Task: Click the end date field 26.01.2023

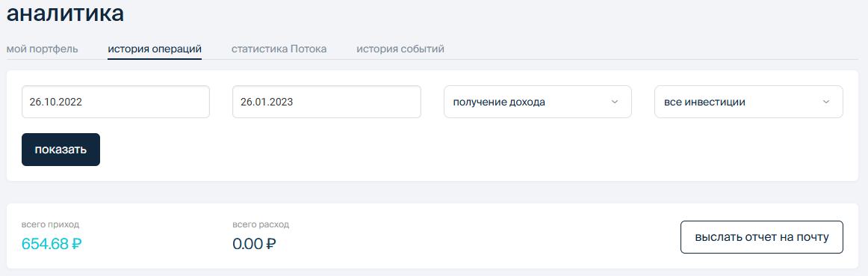Action: click(x=326, y=102)
